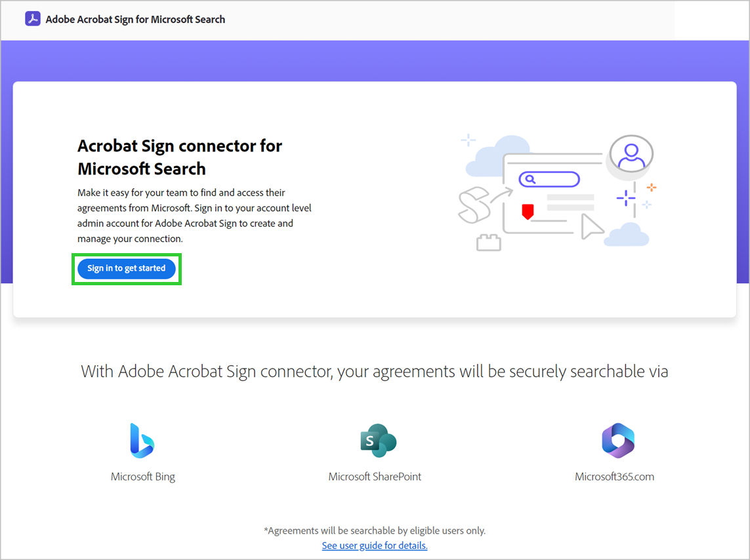Click the large blue cloud in illustration
This screenshot has height=560, width=750.
click(497, 155)
